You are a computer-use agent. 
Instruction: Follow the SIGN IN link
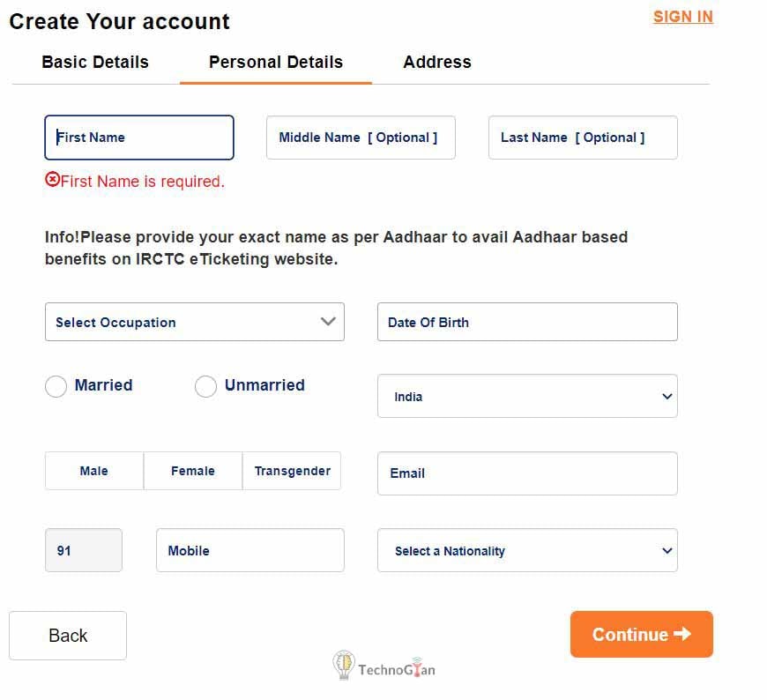(x=682, y=17)
